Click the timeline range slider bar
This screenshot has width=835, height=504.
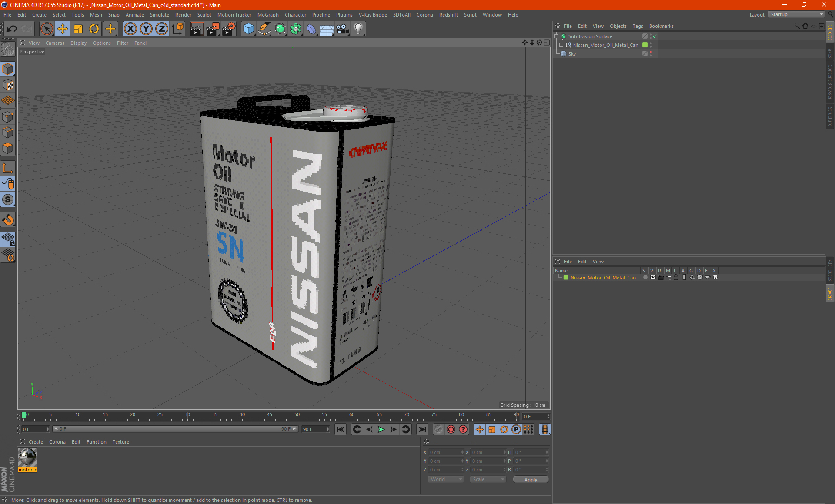[175, 429]
